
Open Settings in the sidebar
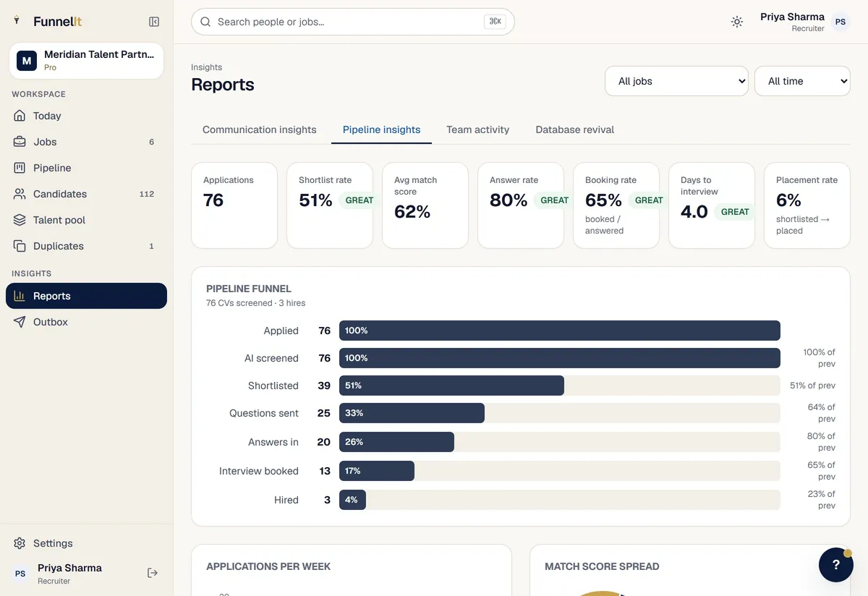coord(86,543)
